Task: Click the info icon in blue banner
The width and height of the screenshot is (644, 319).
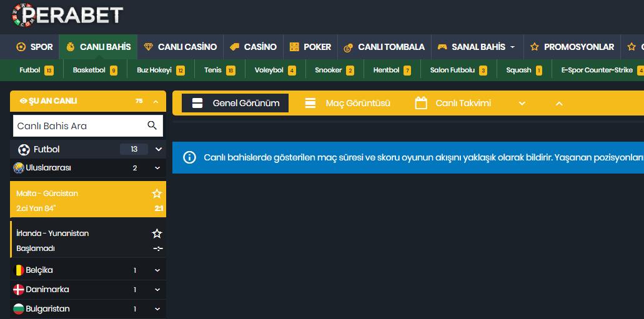Action: [189, 158]
